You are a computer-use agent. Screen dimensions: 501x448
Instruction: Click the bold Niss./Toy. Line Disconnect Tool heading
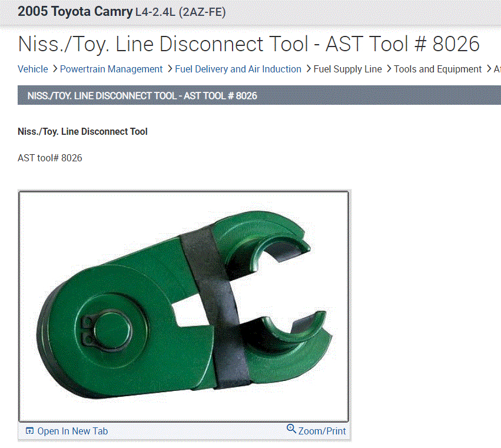click(82, 131)
